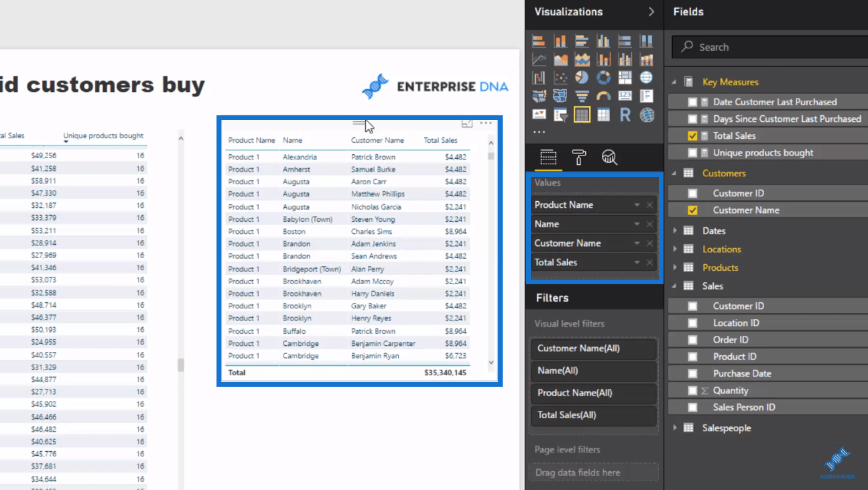The image size is (868, 490).
Task: Check Customer ID under Customers table
Action: pyautogui.click(x=693, y=193)
